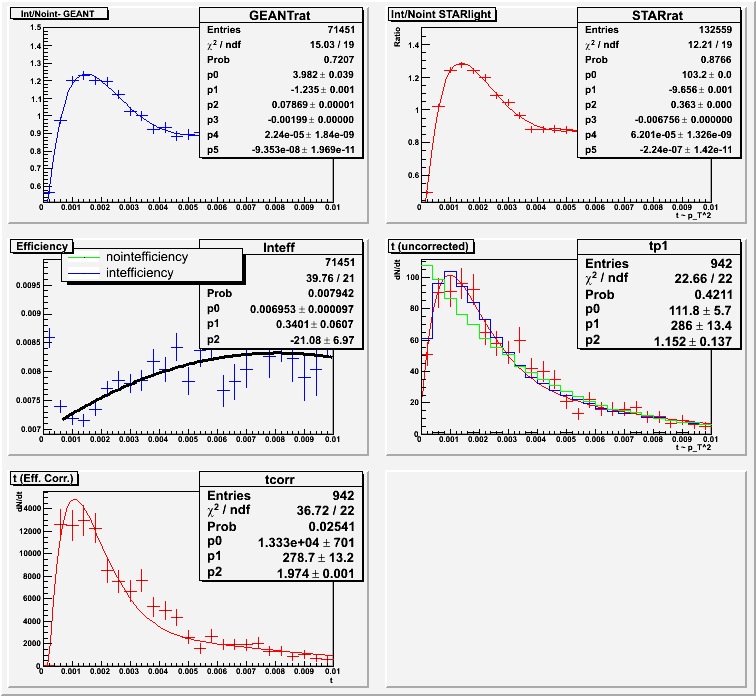Select the "intefficiency" legend entry
This screenshot has height=696, width=756.
[x=139, y=272]
